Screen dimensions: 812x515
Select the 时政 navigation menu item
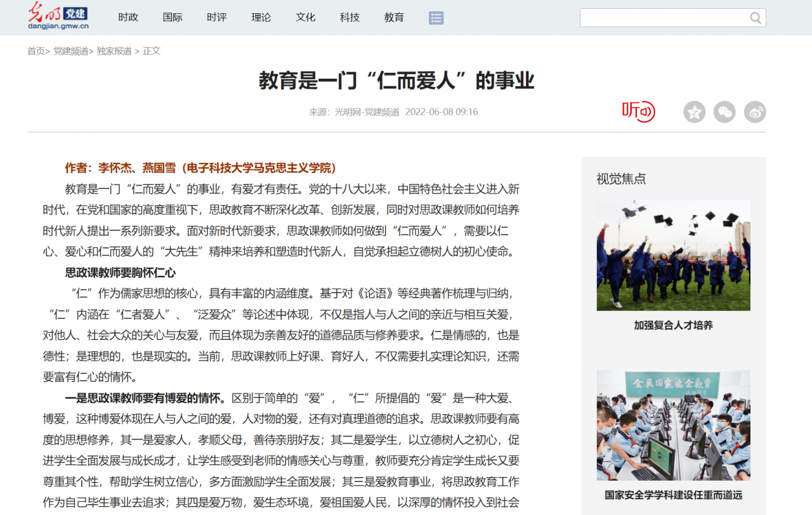(128, 18)
